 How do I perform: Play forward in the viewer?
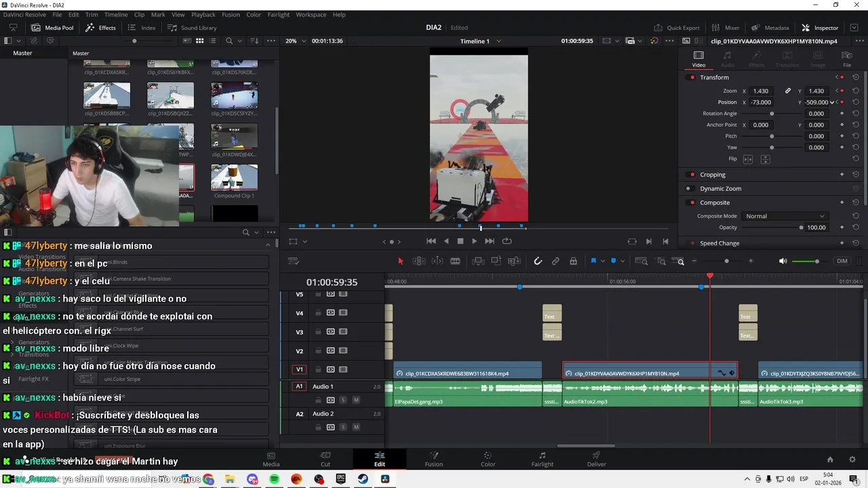pyautogui.click(x=474, y=241)
